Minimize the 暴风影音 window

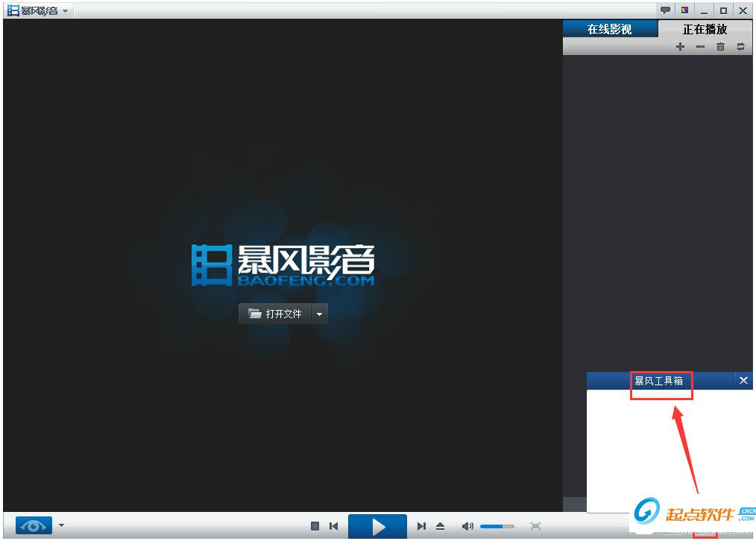(704, 10)
